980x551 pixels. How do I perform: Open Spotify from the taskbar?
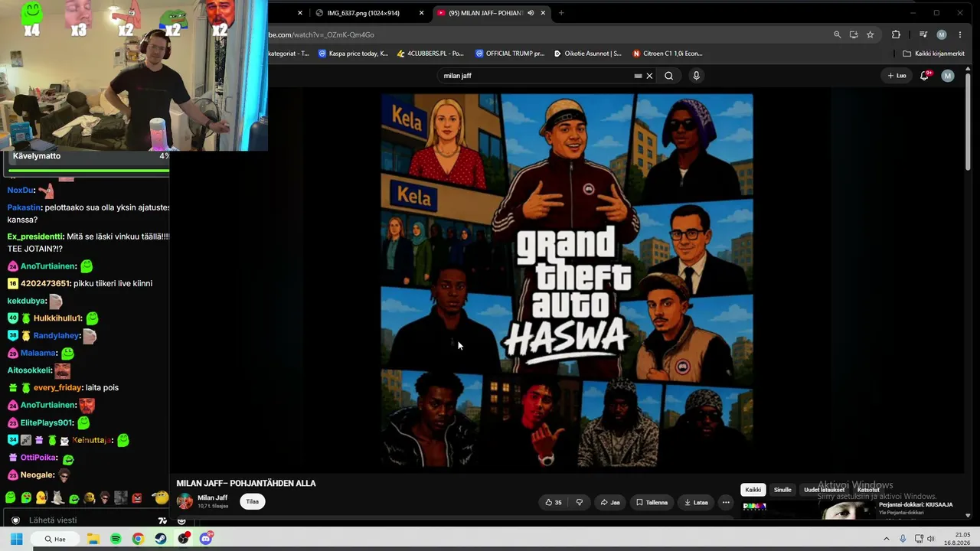116,539
